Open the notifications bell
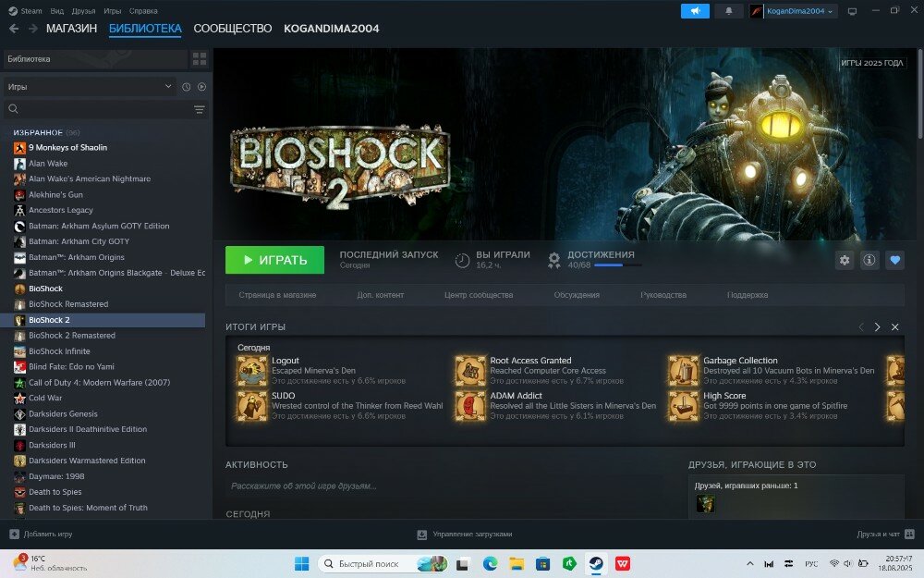The height and width of the screenshot is (578, 924). click(x=728, y=11)
